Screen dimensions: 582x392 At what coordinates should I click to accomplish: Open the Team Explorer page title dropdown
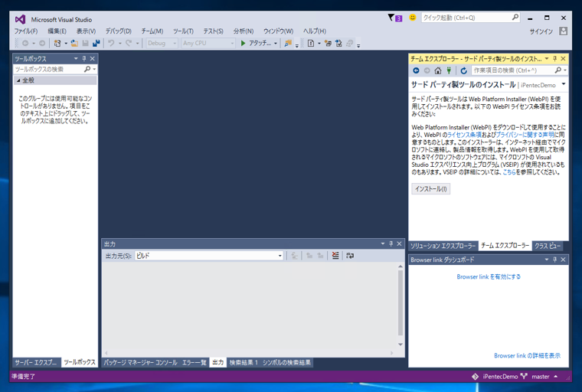pos(564,84)
